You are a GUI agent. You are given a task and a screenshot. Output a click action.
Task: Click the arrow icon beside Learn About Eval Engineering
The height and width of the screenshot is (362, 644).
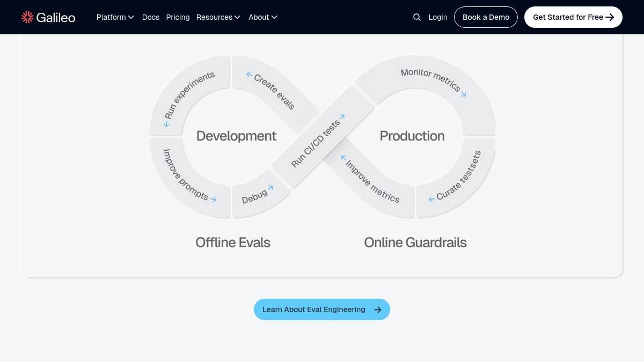click(378, 309)
